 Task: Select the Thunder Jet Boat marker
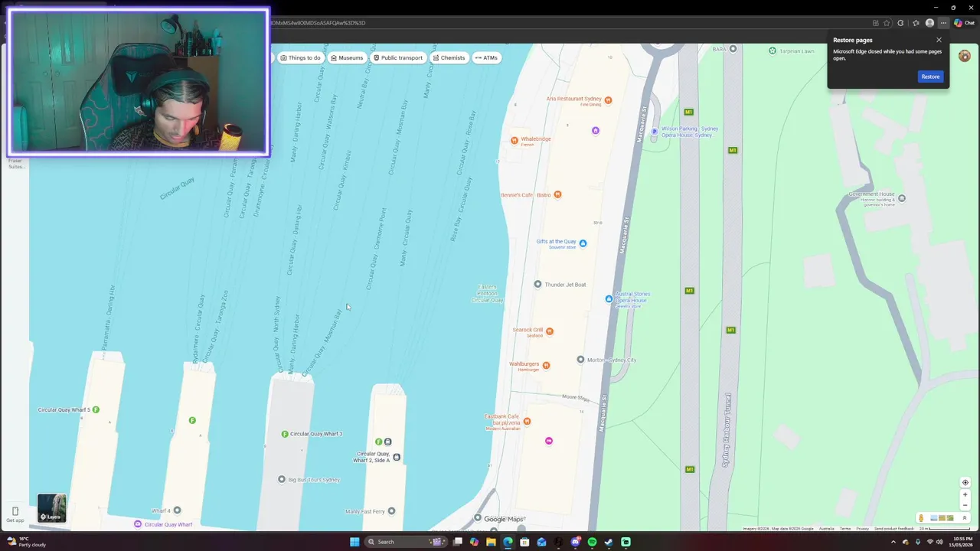point(537,284)
